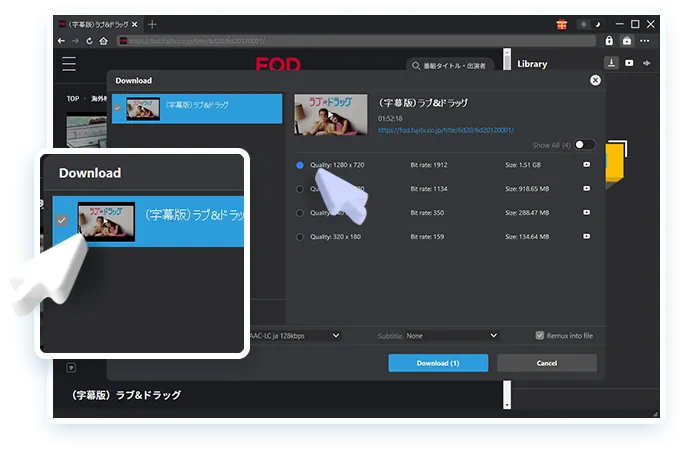Click video icon on 1.51 GB row

[x=587, y=165]
